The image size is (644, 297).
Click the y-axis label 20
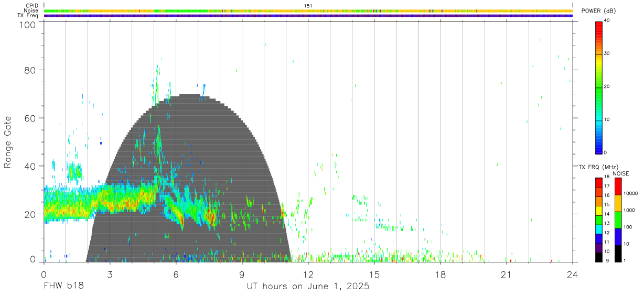30,214
